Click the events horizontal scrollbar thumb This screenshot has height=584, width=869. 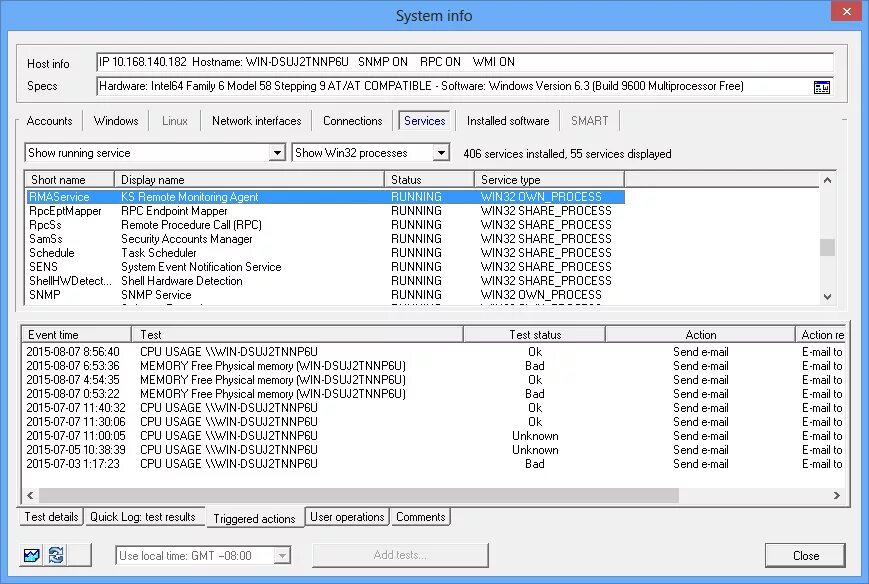359,495
